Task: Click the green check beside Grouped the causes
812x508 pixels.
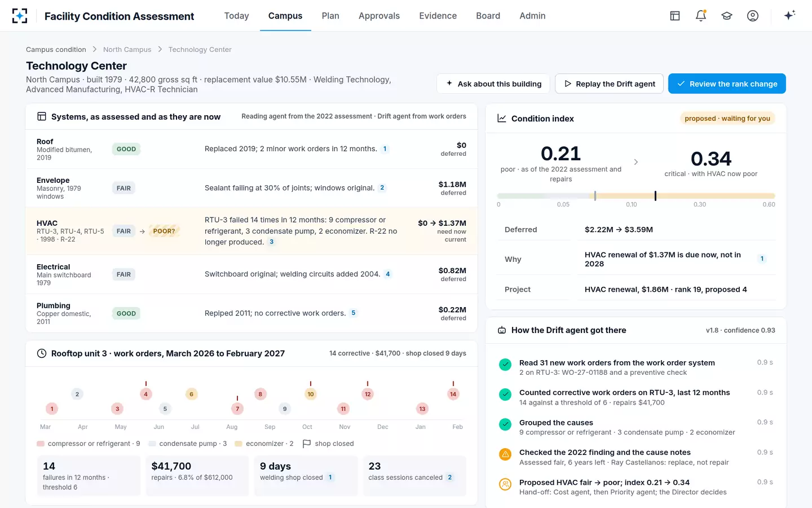Action: click(x=505, y=424)
